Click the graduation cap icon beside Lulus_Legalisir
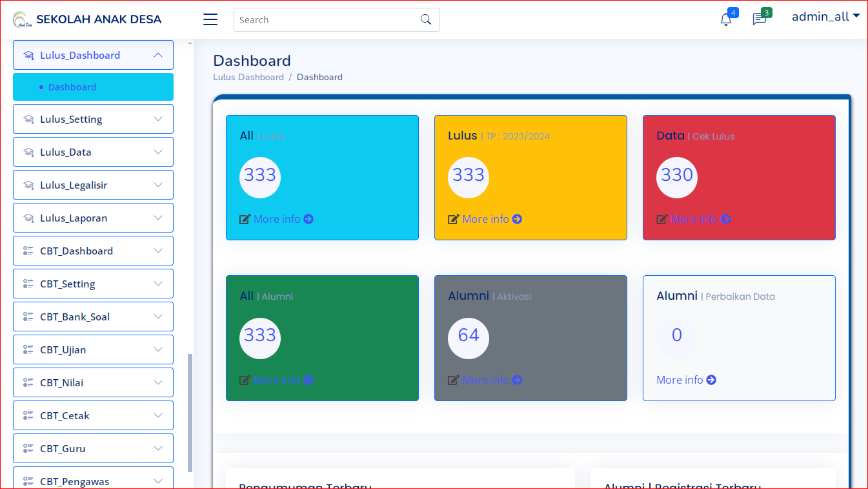Screen dimensions: 868x489 [x=28, y=185]
